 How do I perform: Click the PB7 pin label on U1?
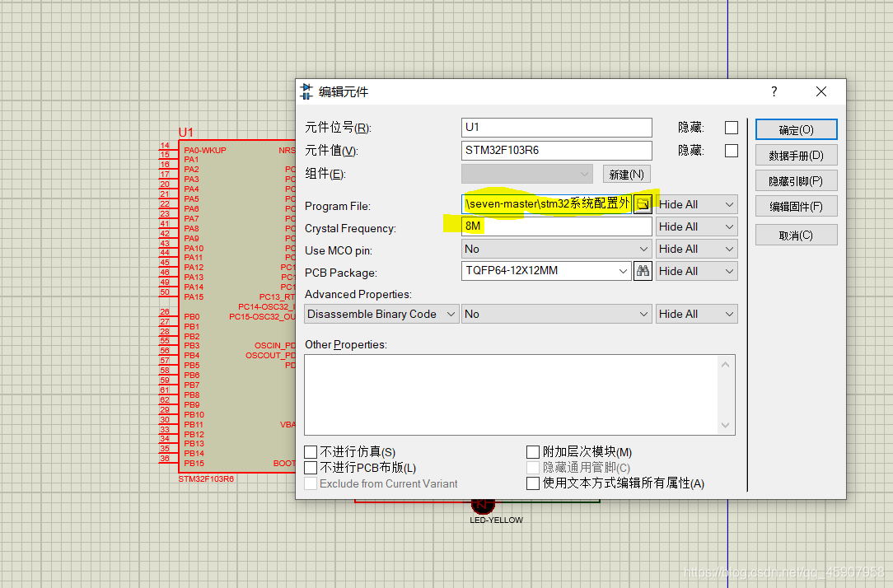tap(191, 385)
